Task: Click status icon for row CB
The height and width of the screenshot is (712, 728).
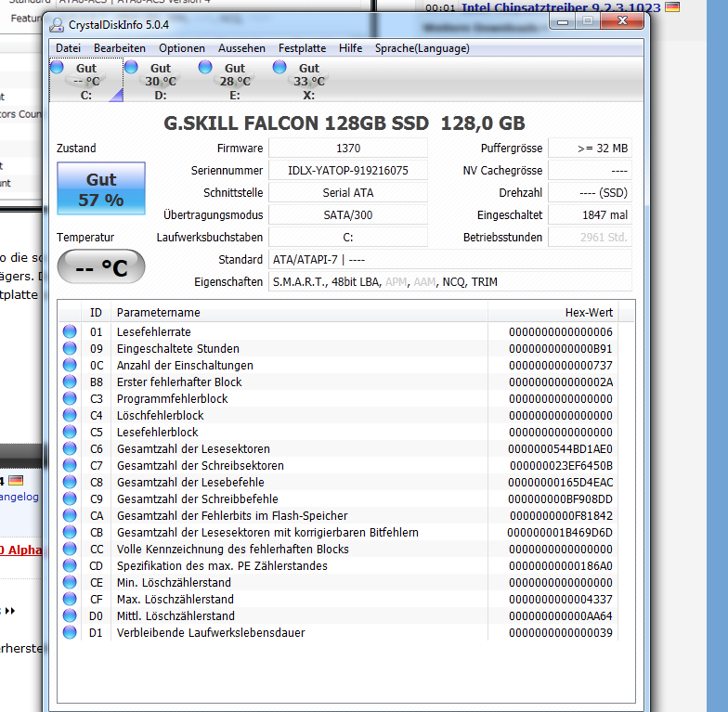Action: [70, 532]
